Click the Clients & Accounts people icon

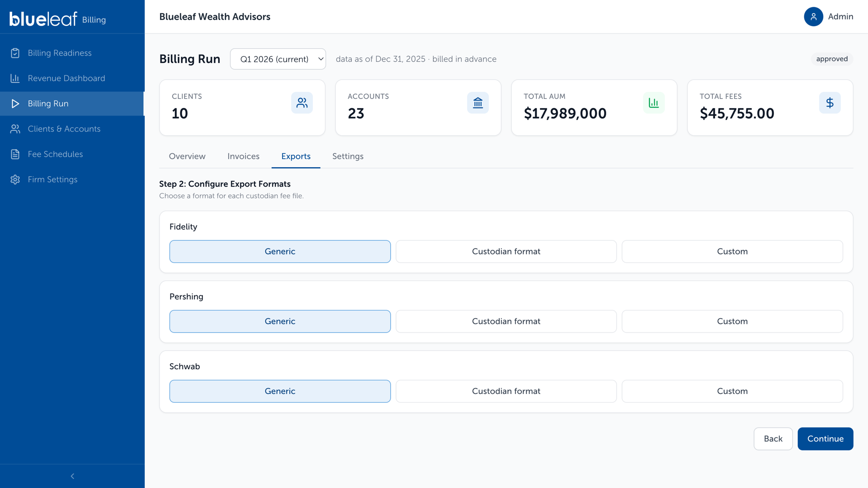pyautogui.click(x=15, y=129)
